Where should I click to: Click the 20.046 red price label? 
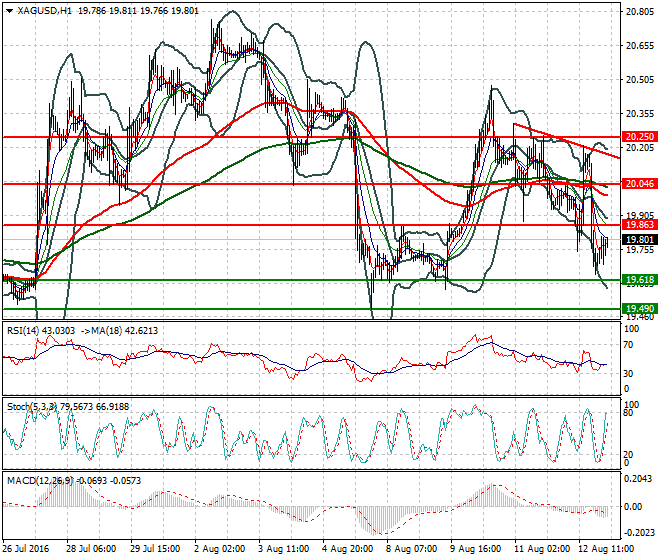(638, 184)
